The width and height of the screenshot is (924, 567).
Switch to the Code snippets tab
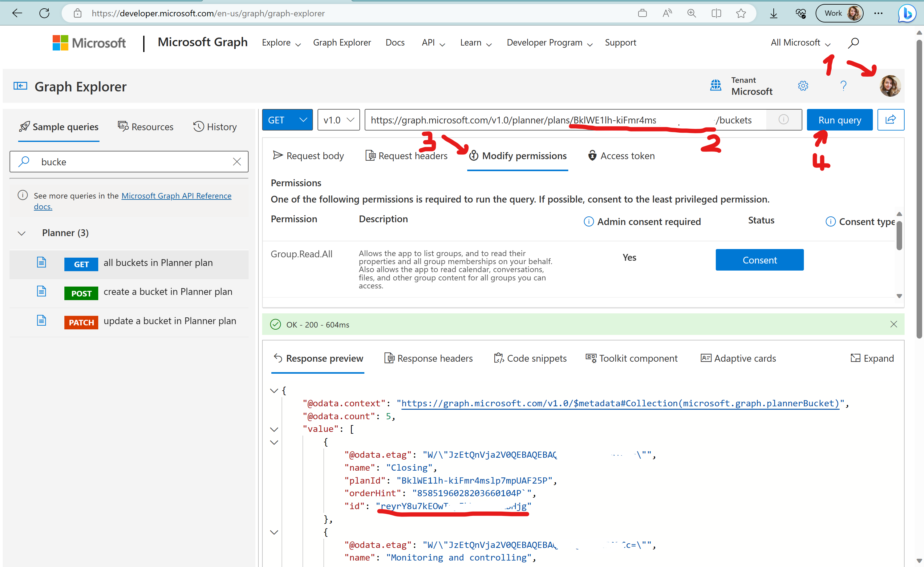pos(530,358)
